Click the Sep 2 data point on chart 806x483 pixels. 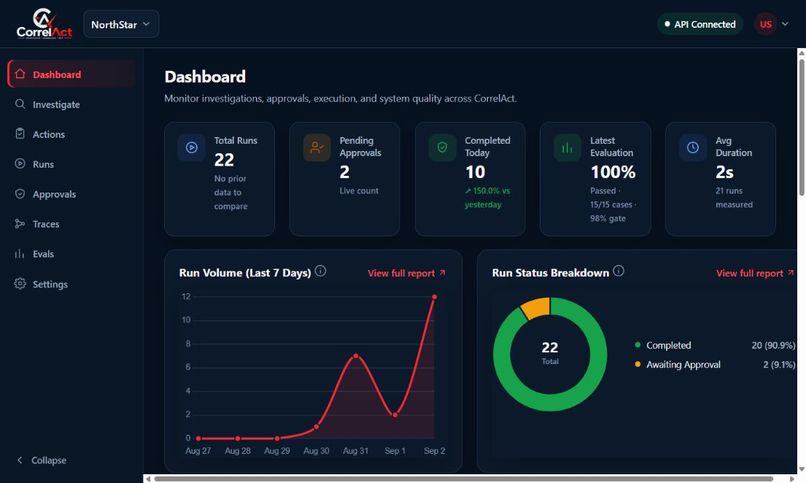(434, 297)
